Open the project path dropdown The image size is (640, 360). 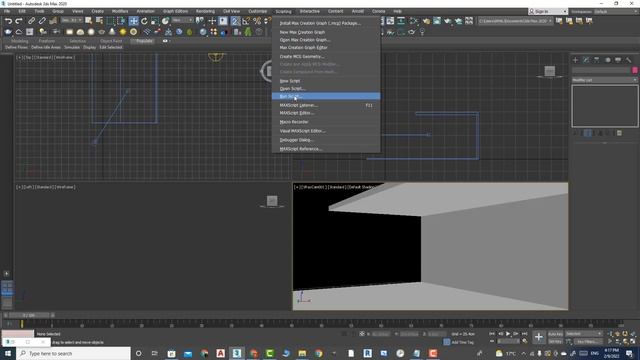click(516, 21)
